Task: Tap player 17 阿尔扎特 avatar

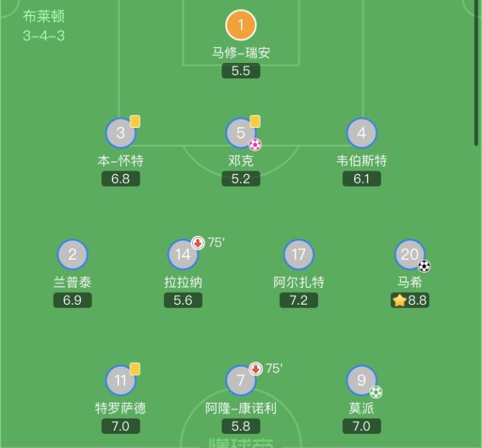Action: pos(299,254)
